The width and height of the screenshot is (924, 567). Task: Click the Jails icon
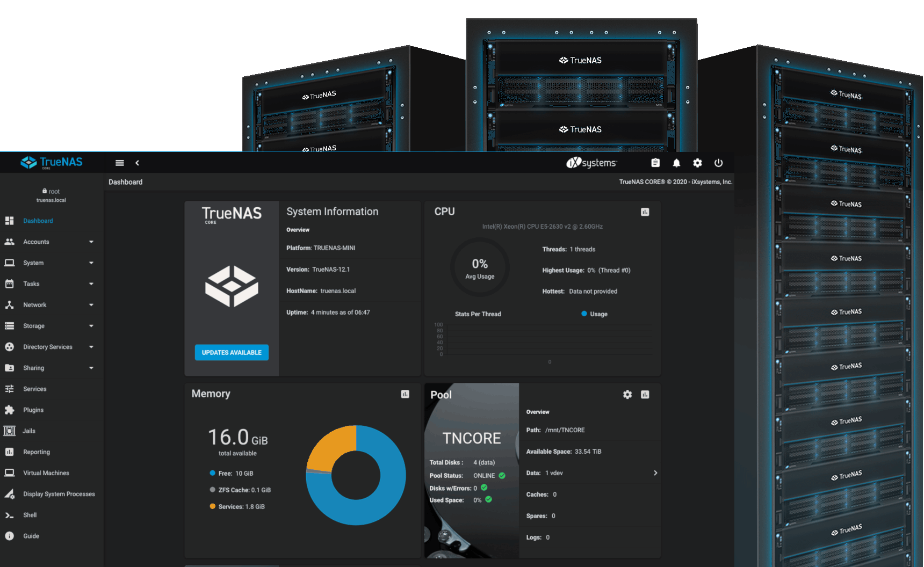[9, 431]
